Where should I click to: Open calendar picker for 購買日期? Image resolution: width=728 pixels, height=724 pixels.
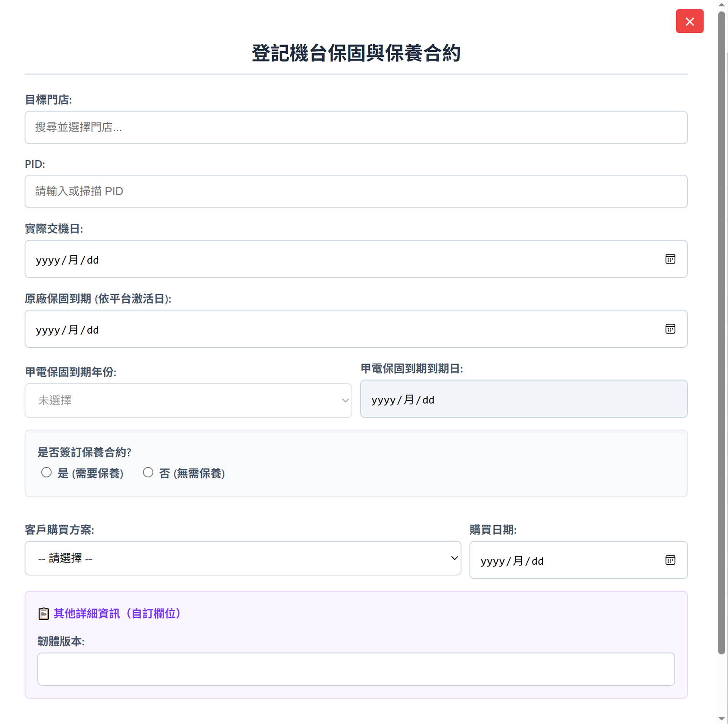(670, 560)
